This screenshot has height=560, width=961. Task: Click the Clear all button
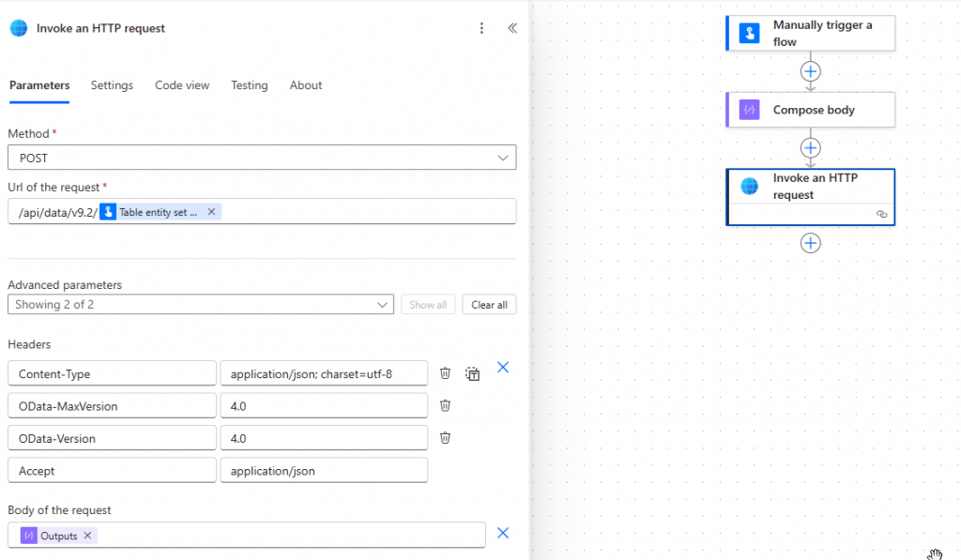pyautogui.click(x=489, y=305)
